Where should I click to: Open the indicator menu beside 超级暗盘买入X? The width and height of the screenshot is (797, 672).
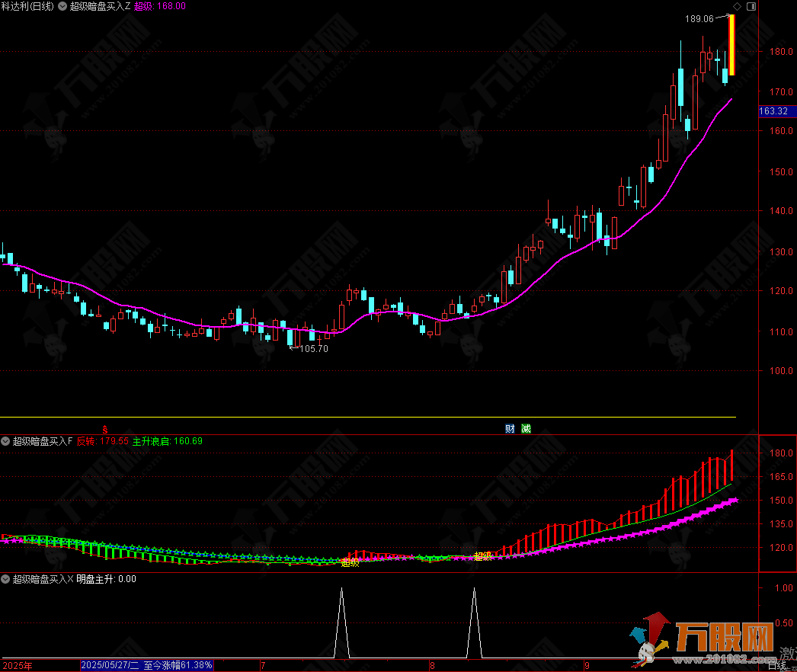(5, 579)
